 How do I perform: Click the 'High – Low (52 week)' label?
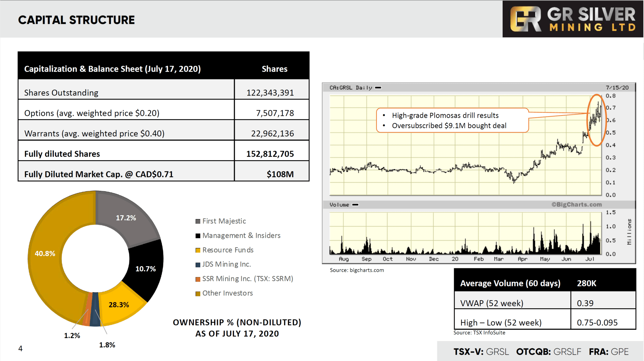tap(501, 323)
